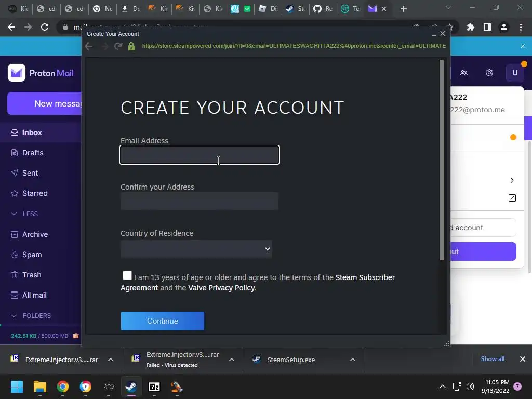The image size is (532, 399).
Task: Open File Explorer from taskbar
Action: click(39, 387)
